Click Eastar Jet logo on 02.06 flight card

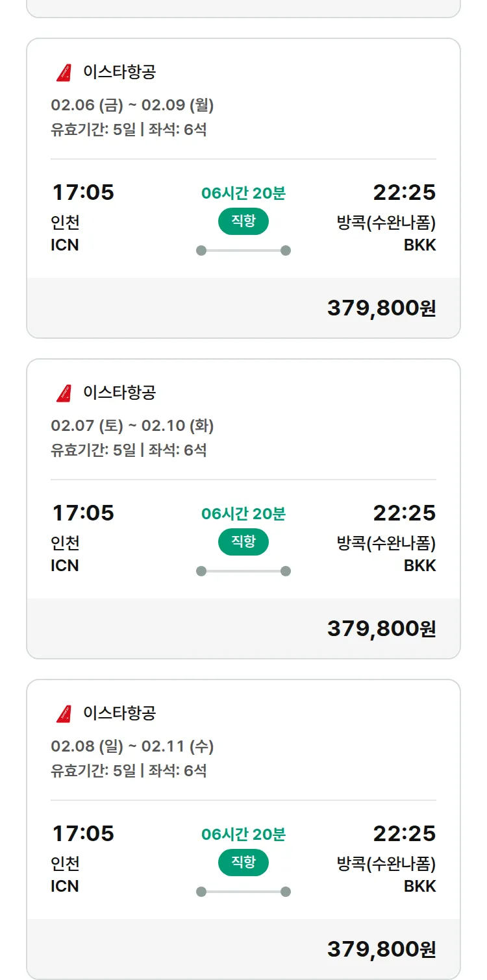[64, 73]
